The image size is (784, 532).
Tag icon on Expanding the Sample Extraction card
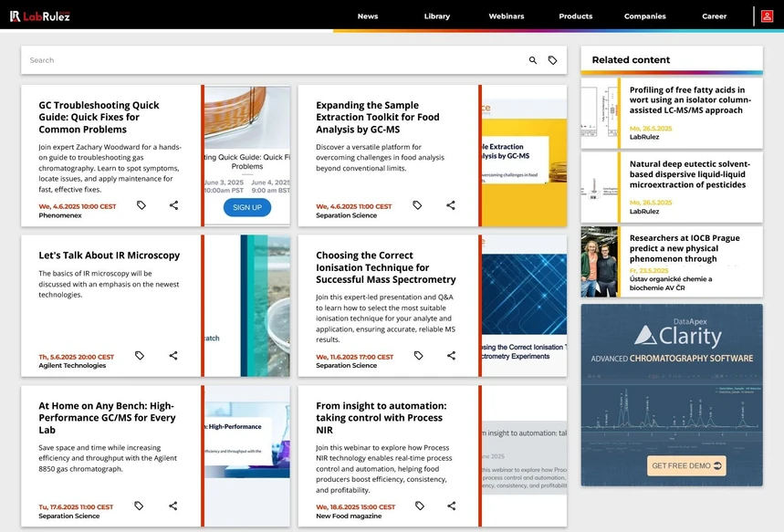(417, 205)
